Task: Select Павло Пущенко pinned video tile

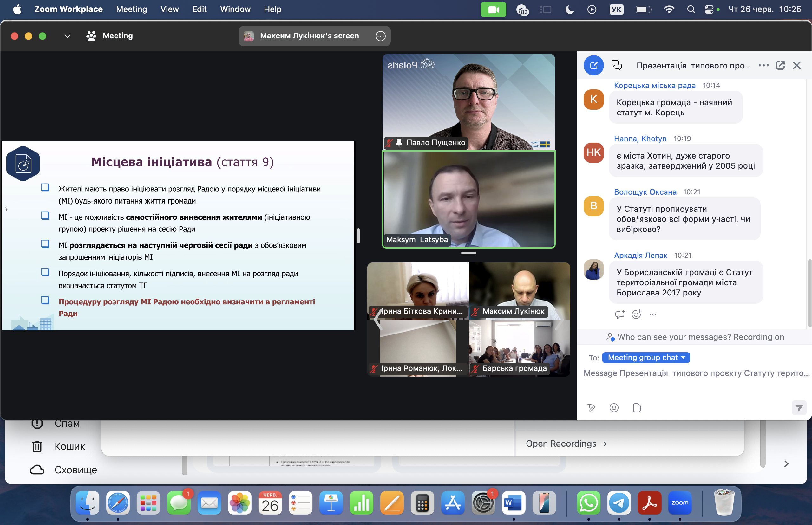Action: pos(468,101)
